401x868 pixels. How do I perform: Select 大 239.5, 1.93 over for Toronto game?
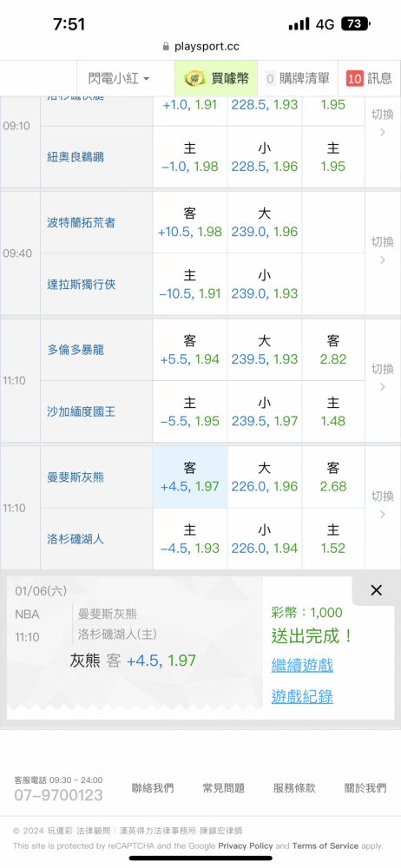(x=265, y=350)
